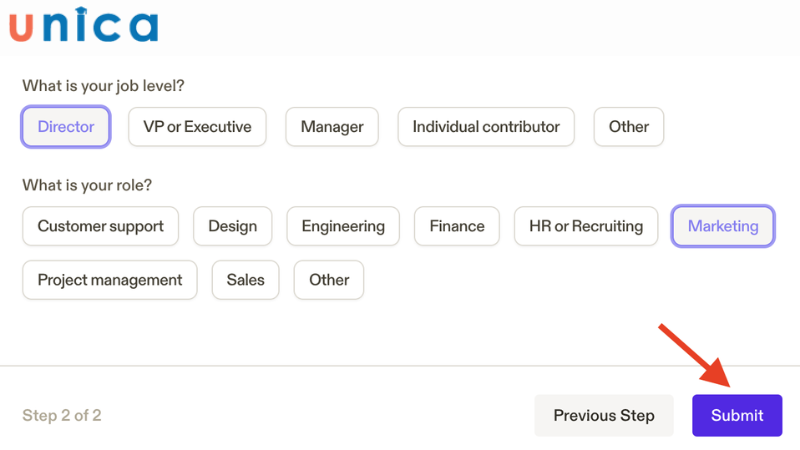The height and width of the screenshot is (450, 800).
Task: Choose Other under job level question
Action: pos(629,127)
